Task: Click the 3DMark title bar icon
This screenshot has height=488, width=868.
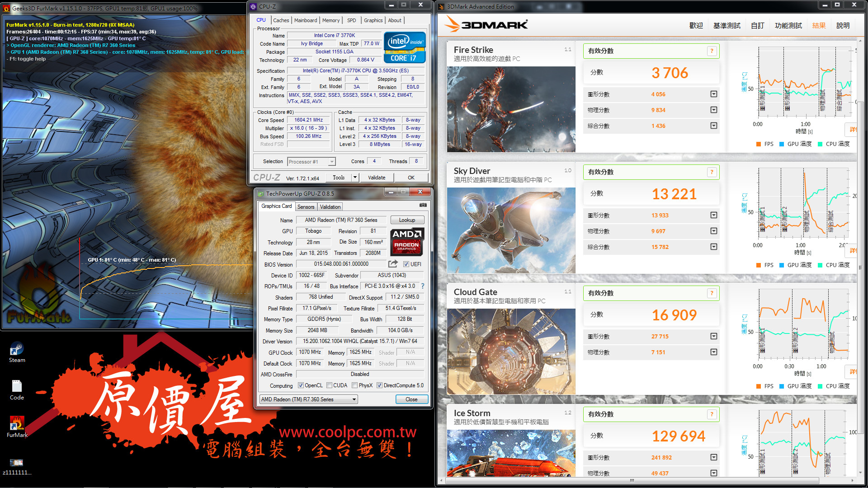Action: coord(441,6)
